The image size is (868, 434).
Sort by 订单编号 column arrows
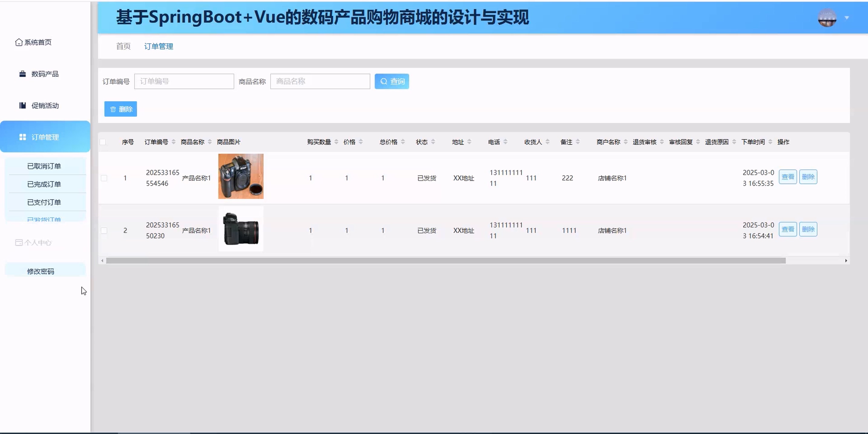click(x=173, y=142)
